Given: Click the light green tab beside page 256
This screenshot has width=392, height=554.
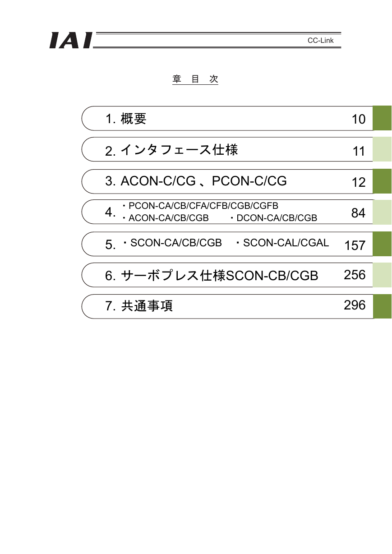Looking at the screenshot, I should pos(382,275).
